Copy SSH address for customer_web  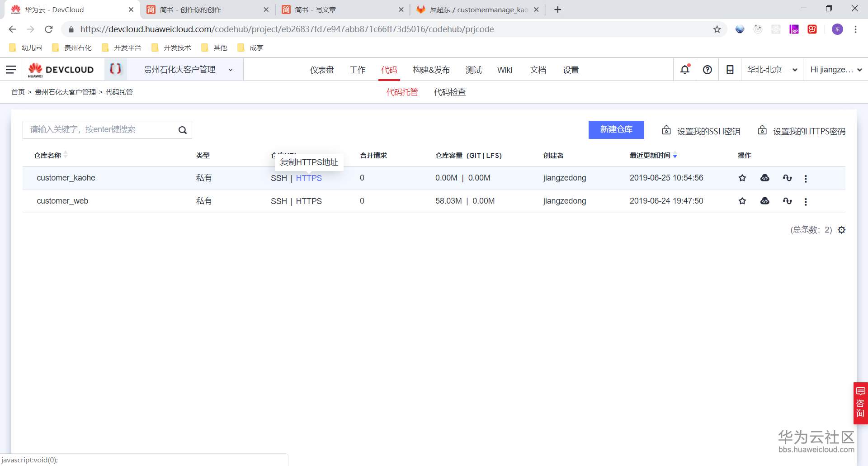pyautogui.click(x=279, y=201)
